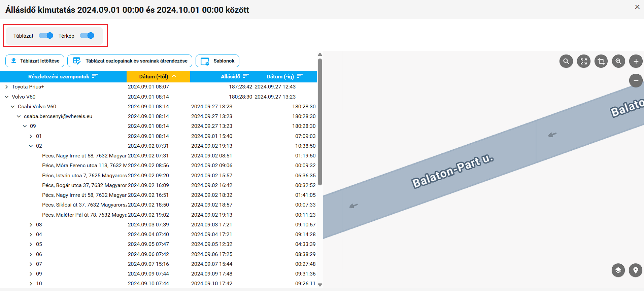Image resolution: width=644 pixels, height=291 pixels.
Task: Toggle the Táblázat switch off
Action: [x=46, y=36]
